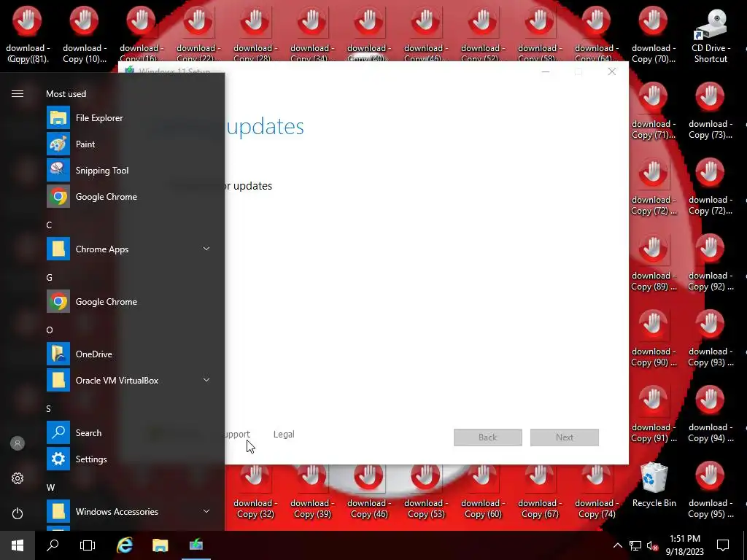The image size is (747, 560).
Task: Open the network status tray icon
Action: [x=635, y=545]
